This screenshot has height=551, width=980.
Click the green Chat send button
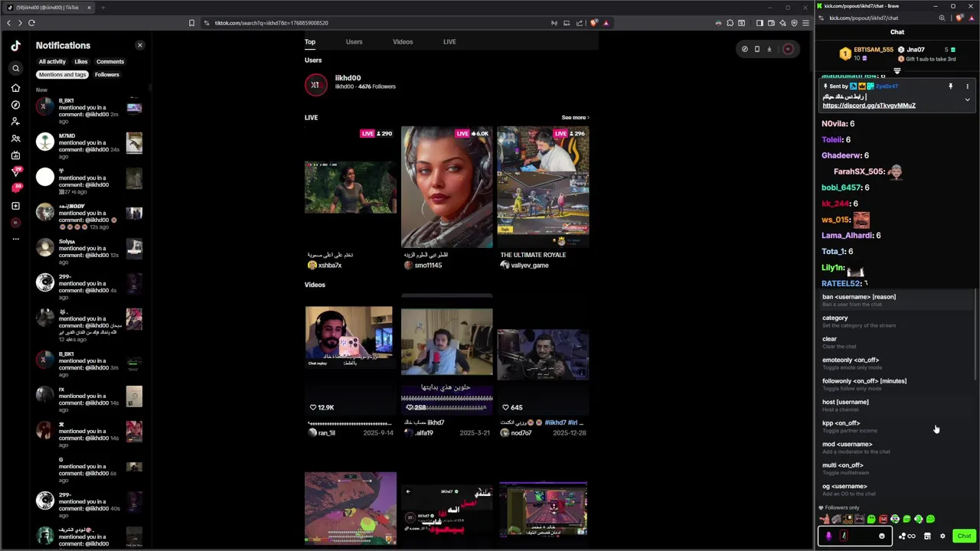tap(964, 536)
